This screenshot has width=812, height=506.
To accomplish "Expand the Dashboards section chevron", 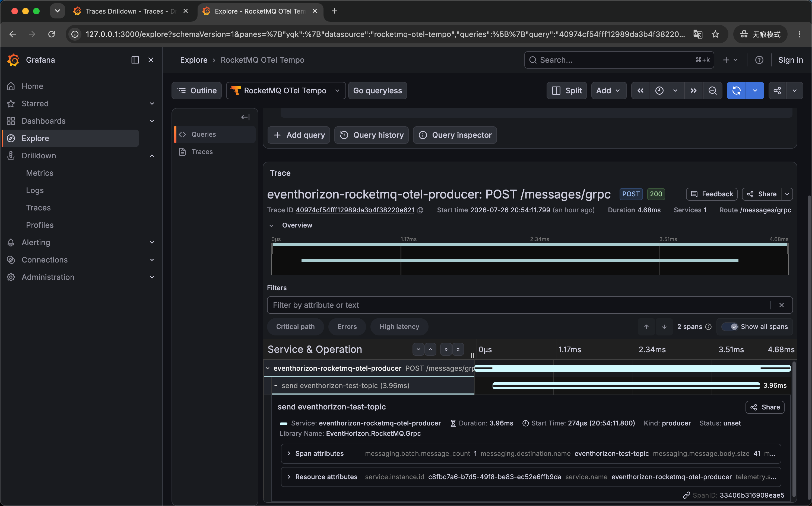I will click(152, 121).
